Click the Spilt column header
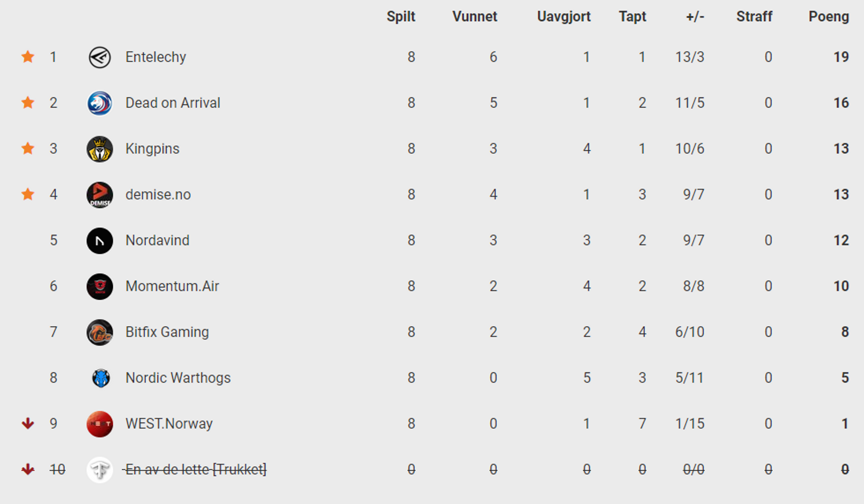 tap(401, 16)
